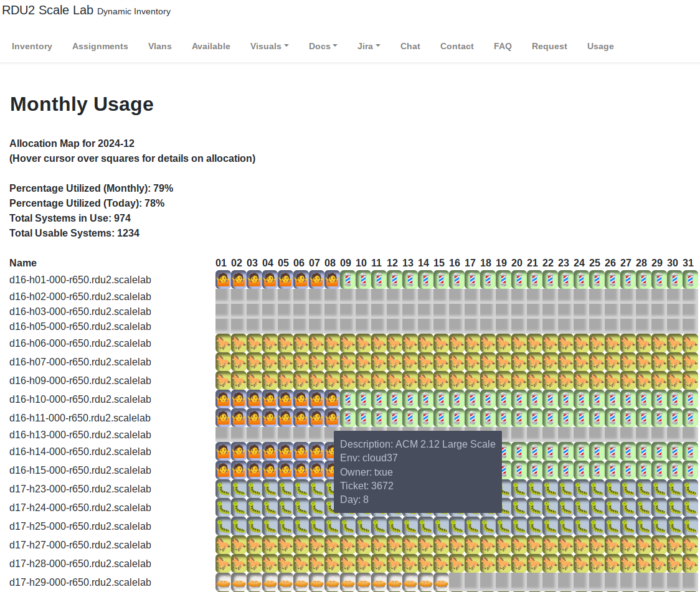This screenshot has height=592, width=700.
Task: Go to the Assignments page
Action: (100, 46)
